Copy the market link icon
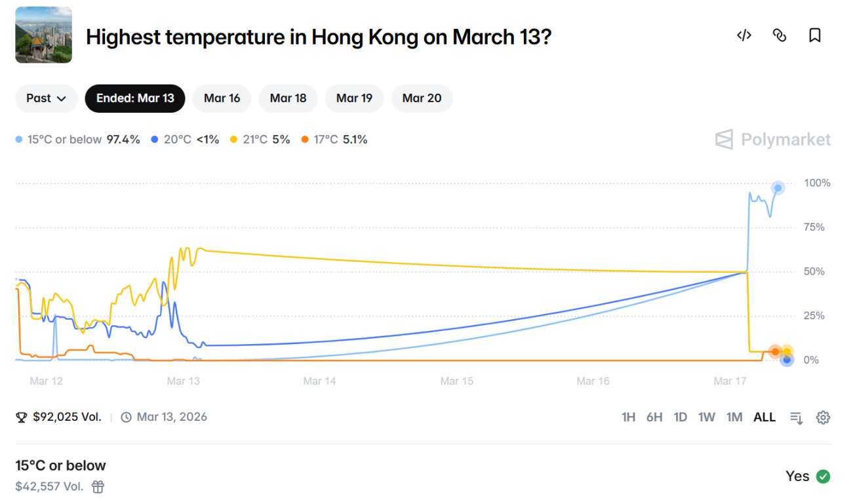853x504 pixels. click(780, 35)
